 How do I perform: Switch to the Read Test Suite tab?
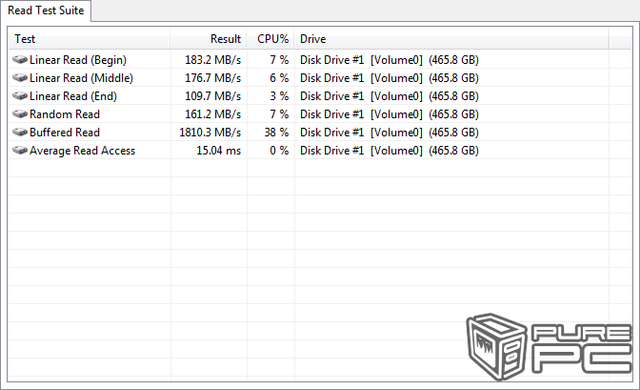coord(46,10)
